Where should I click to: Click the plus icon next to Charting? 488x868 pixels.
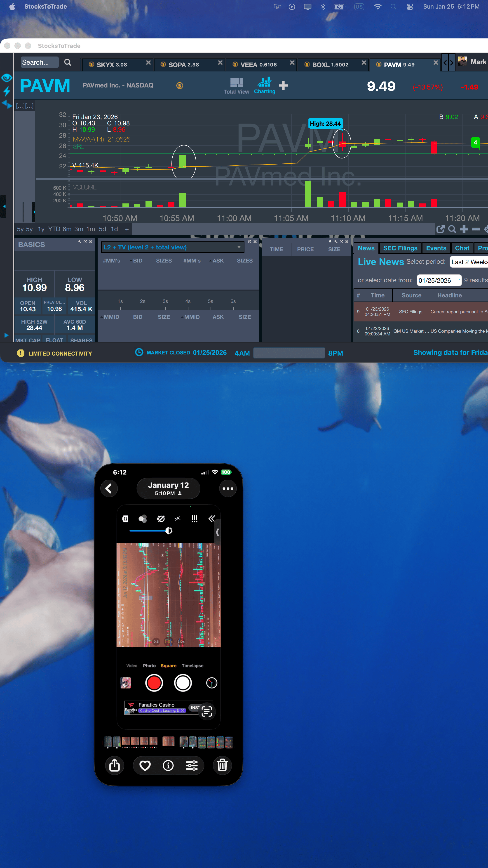(x=283, y=86)
